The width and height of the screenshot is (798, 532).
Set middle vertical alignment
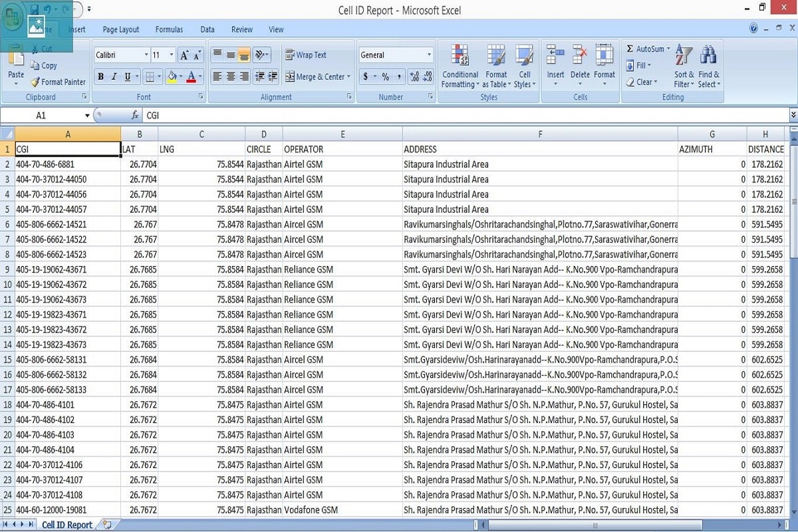click(x=231, y=55)
